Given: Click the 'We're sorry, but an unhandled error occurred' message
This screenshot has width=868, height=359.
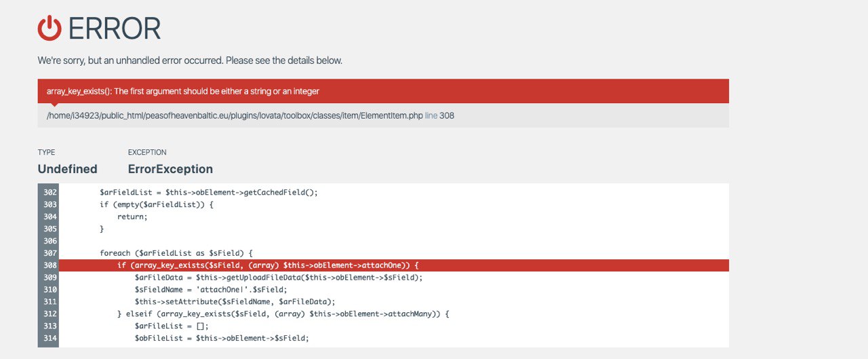Looking at the screenshot, I should [x=190, y=60].
